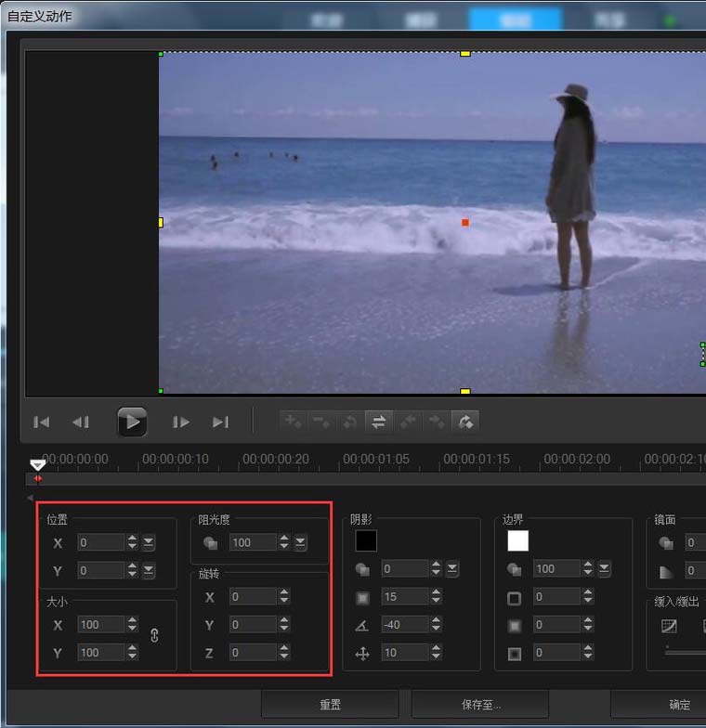Click the shadow distance move icon
Viewport: 706px width, 728px height.
click(x=362, y=654)
